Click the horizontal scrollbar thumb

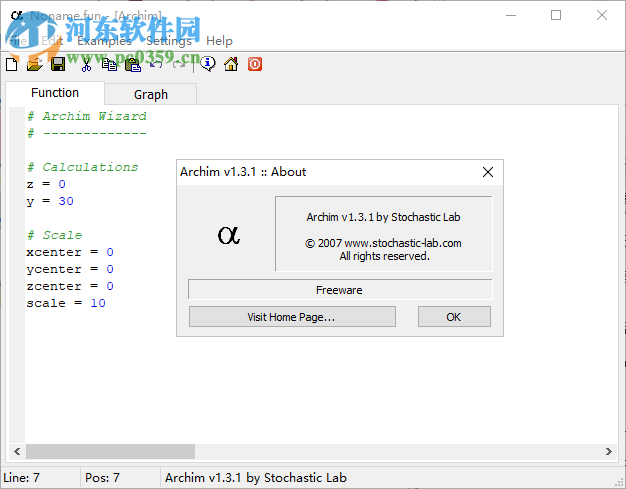tap(111, 451)
